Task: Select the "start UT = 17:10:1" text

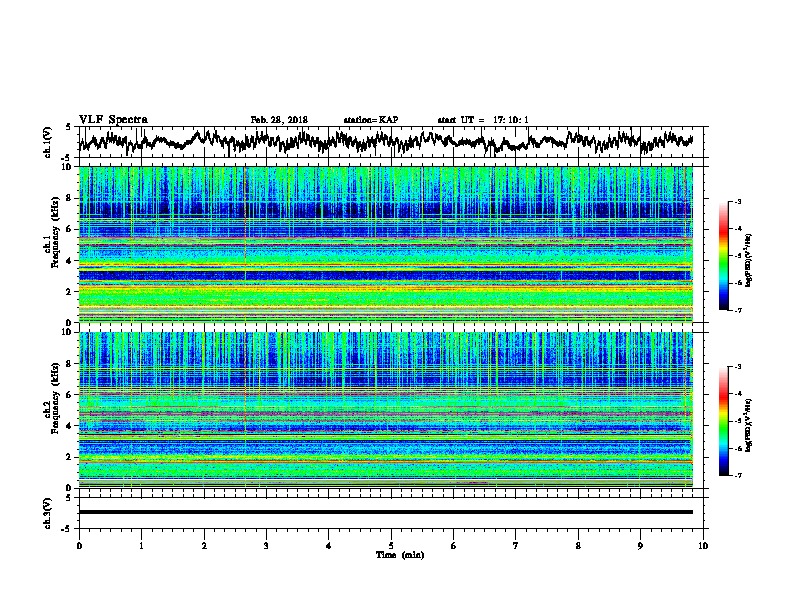Action: click(x=483, y=120)
